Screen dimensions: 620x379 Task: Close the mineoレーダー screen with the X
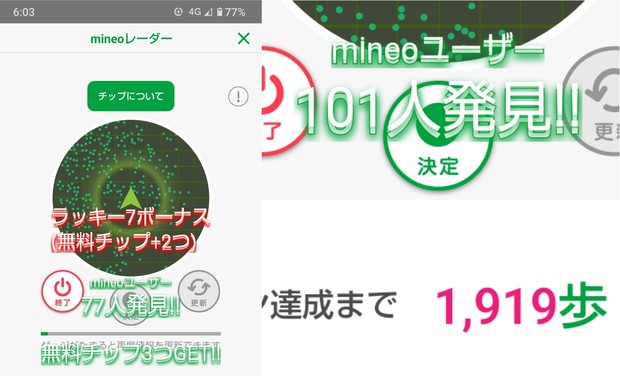coord(244,38)
